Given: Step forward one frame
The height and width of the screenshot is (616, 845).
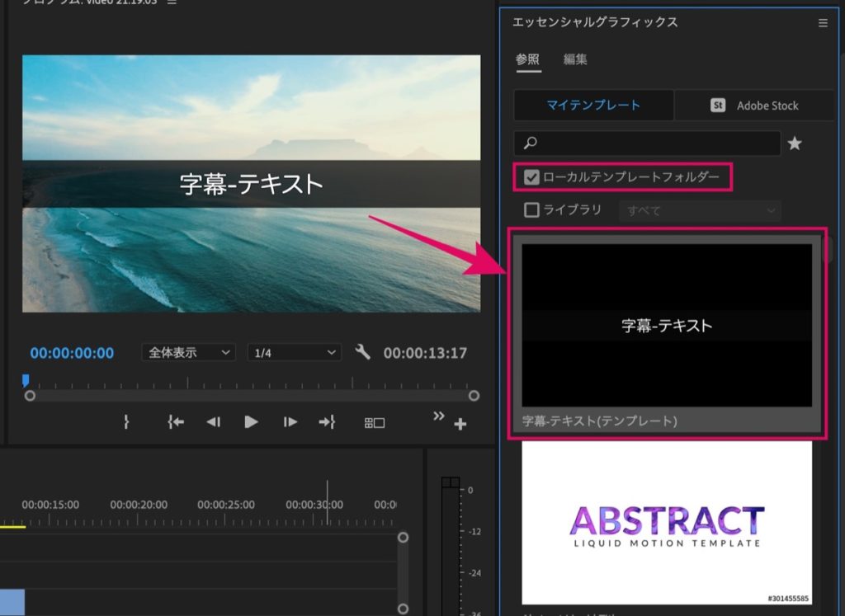Looking at the screenshot, I should (x=290, y=422).
